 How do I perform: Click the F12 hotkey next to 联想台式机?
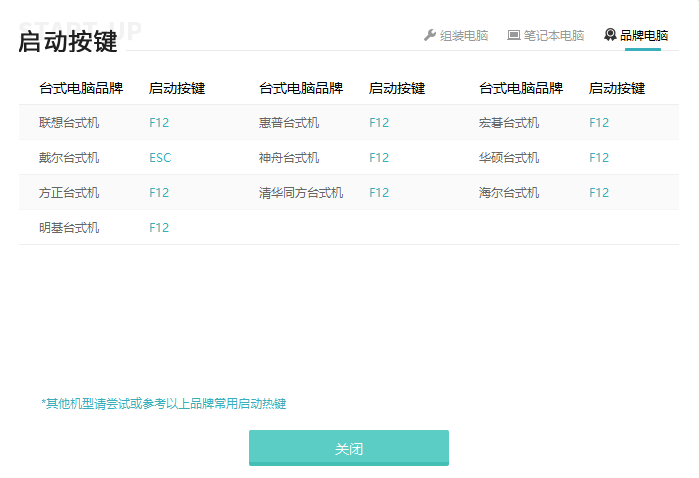pyautogui.click(x=159, y=123)
